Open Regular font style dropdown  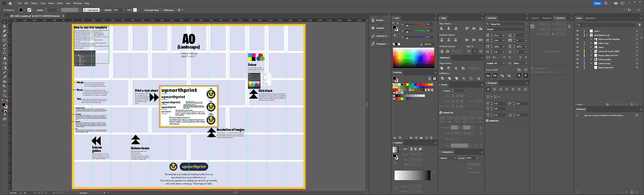pos(526,29)
